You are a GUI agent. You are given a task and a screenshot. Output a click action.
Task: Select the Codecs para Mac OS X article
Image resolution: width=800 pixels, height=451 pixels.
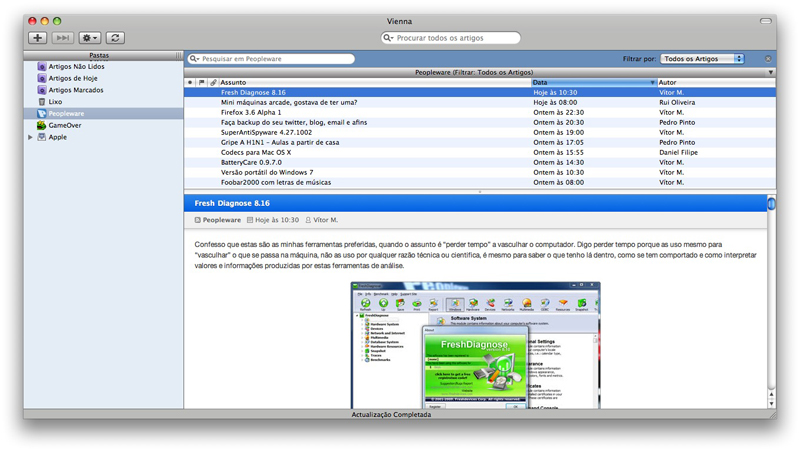pos(480,152)
